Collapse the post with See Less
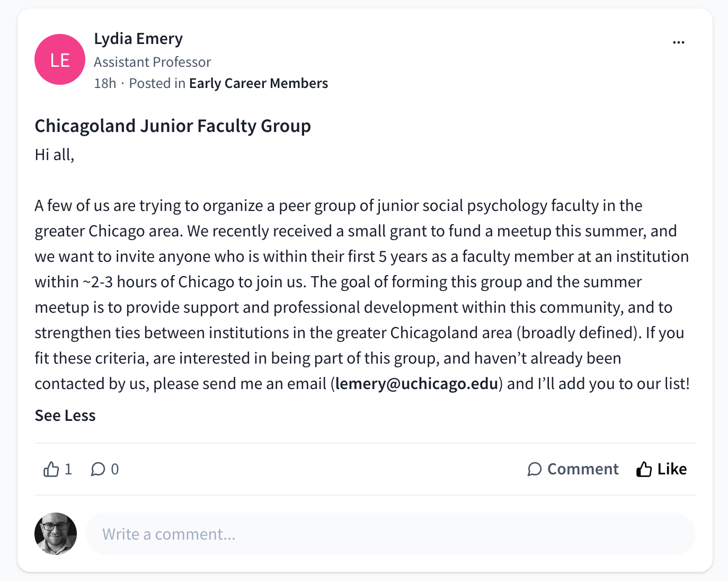 (65, 416)
